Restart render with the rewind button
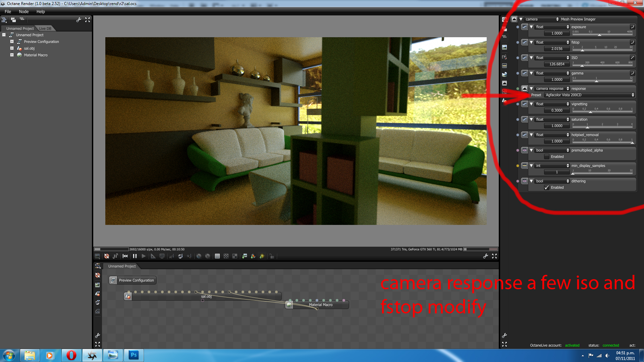 (125, 256)
